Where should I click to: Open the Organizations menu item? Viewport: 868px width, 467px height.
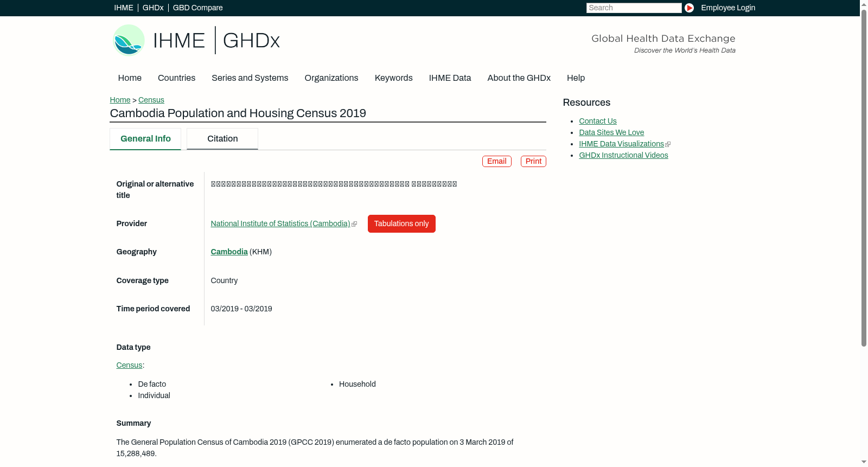331,78
